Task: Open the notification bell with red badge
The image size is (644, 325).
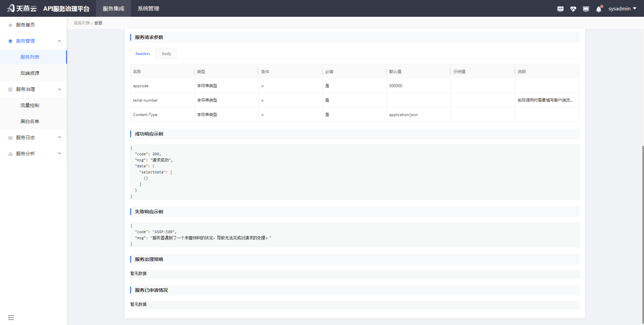Action: coord(599,9)
